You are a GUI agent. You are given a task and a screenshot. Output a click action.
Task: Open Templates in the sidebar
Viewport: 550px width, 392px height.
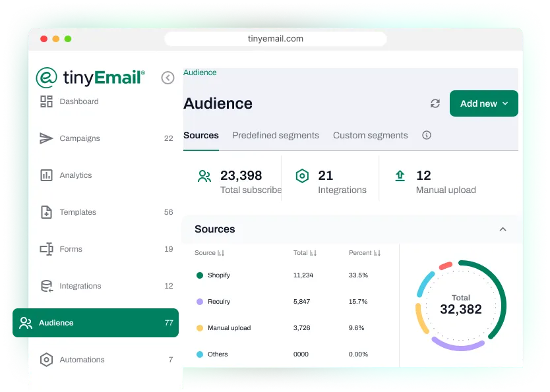tap(106, 212)
